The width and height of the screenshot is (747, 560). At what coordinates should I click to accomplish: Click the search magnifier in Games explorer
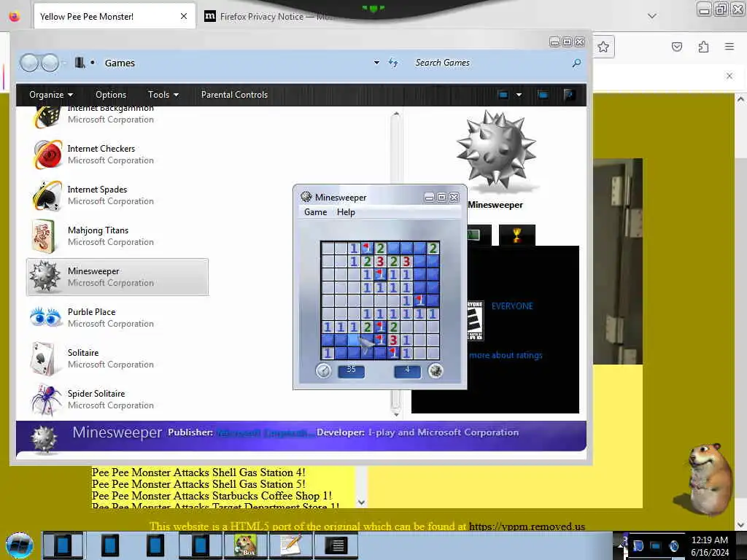click(x=576, y=63)
